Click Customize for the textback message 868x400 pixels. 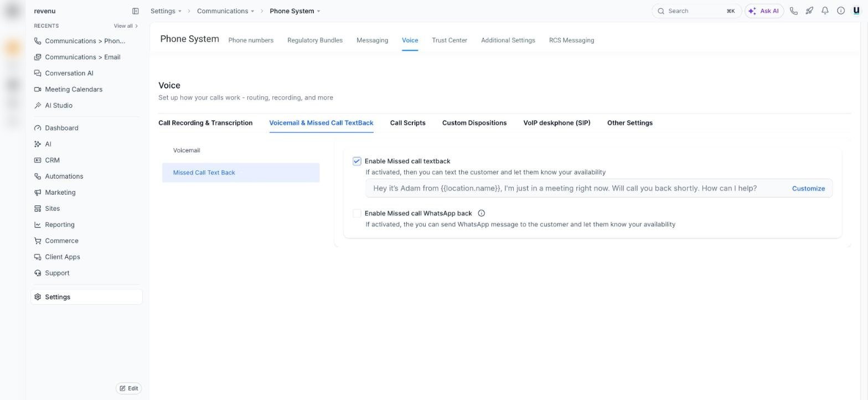808,189
